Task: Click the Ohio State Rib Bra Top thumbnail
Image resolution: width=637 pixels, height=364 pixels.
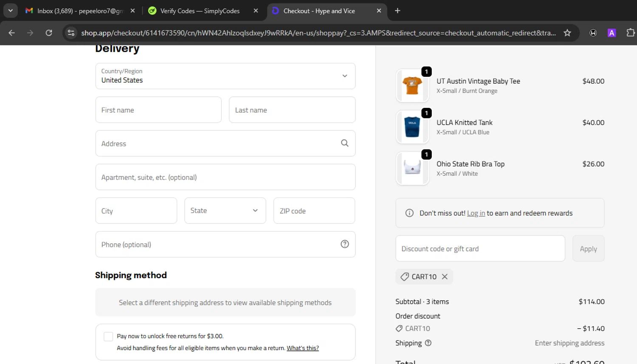Action: click(x=412, y=168)
